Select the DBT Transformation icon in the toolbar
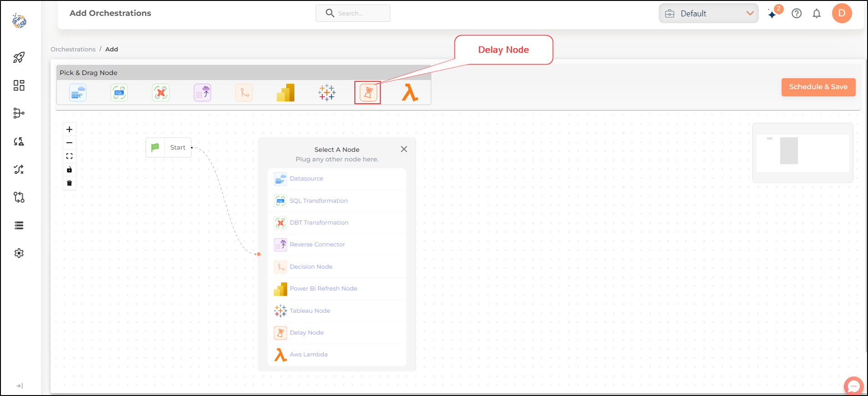Screen dimensions: 868x396 click(x=161, y=93)
